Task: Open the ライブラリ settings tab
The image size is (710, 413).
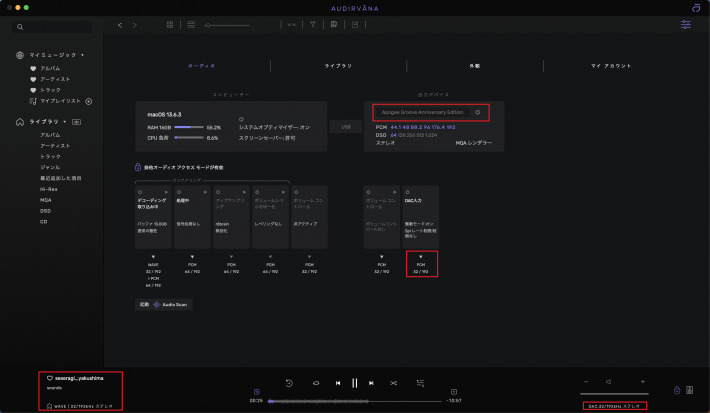Action: pyautogui.click(x=338, y=65)
